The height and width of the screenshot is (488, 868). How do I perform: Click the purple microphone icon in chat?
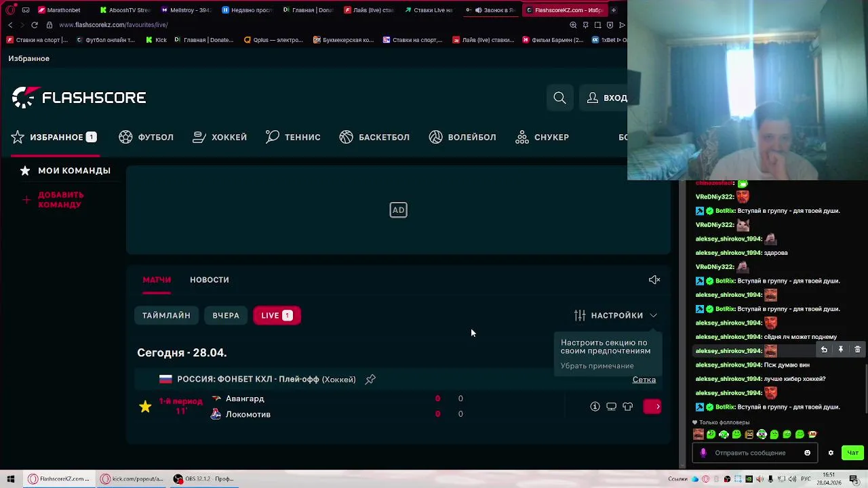703,453
